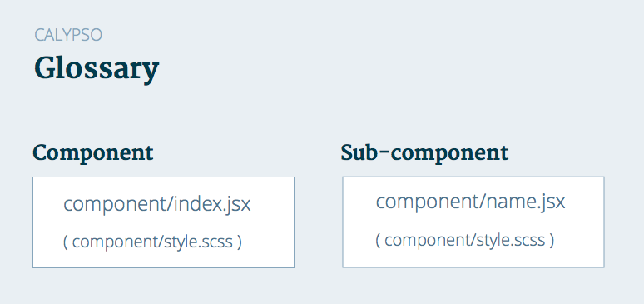Click the Sub-component section heading

(424, 152)
